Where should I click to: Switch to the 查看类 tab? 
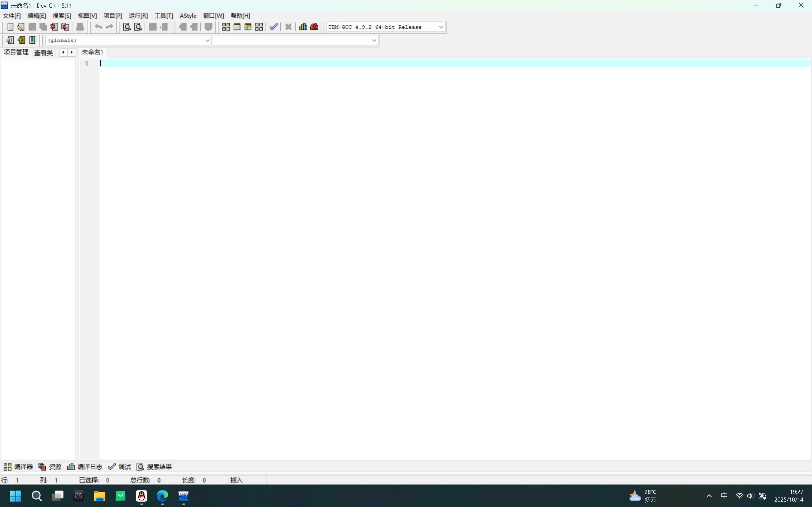(43, 53)
